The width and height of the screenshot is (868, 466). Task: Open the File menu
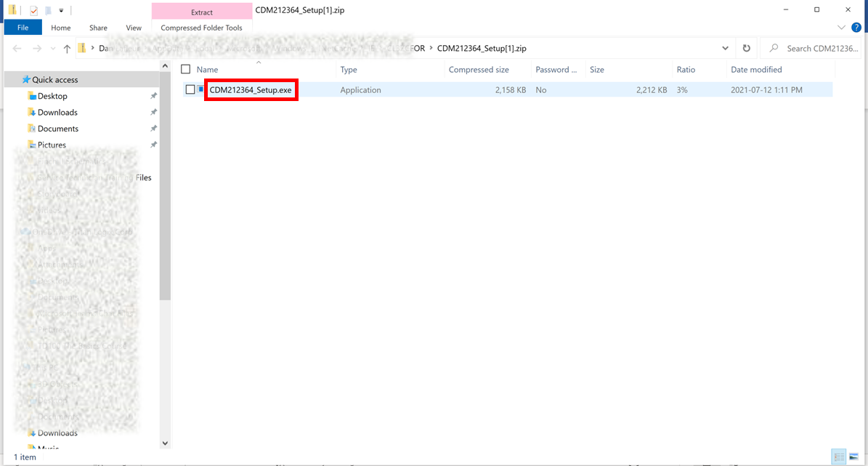pyautogui.click(x=23, y=28)
